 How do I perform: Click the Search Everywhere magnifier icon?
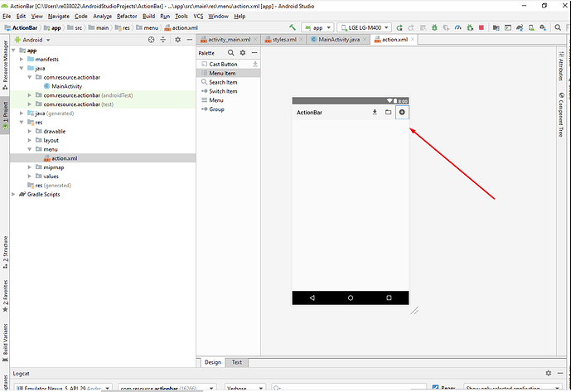pyautogui.click(x=558, y=27)
